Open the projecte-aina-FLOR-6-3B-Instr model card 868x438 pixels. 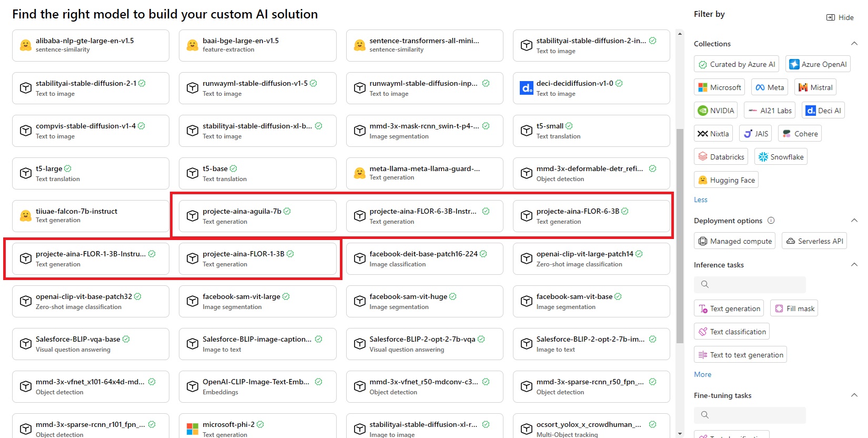coord(425,216)
